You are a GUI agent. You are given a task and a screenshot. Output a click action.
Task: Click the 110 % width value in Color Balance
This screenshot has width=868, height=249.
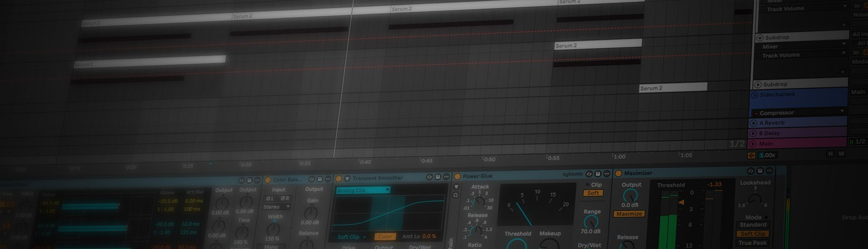272,239
